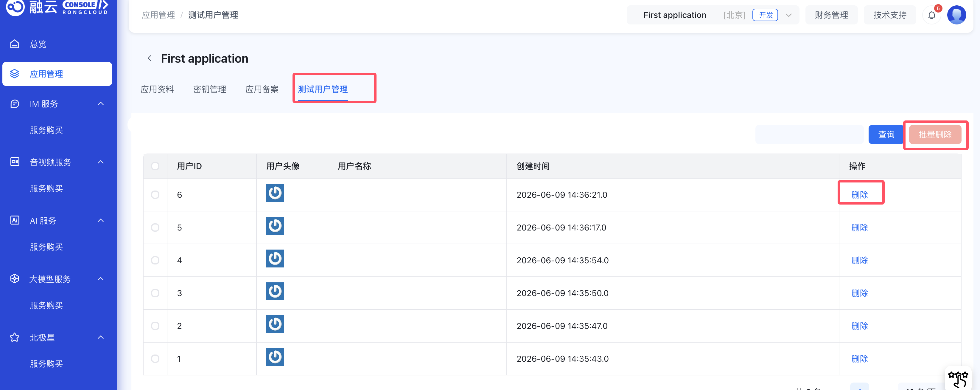Open 服务购买 under AI 服务
This screenshot has height=390, width=980.
46,247
